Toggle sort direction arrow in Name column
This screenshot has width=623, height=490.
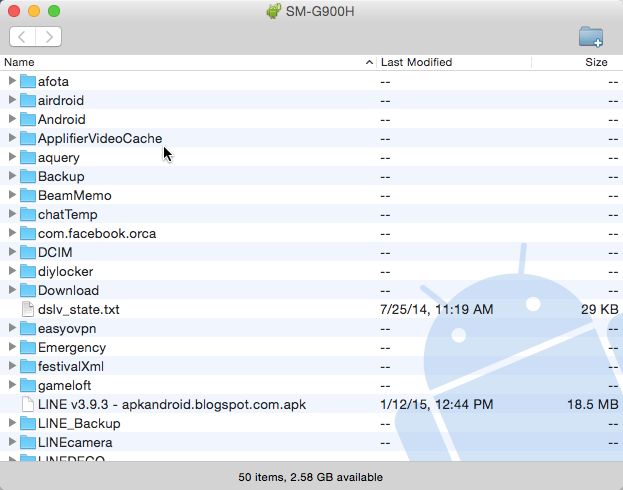click(x=369, y=62)
